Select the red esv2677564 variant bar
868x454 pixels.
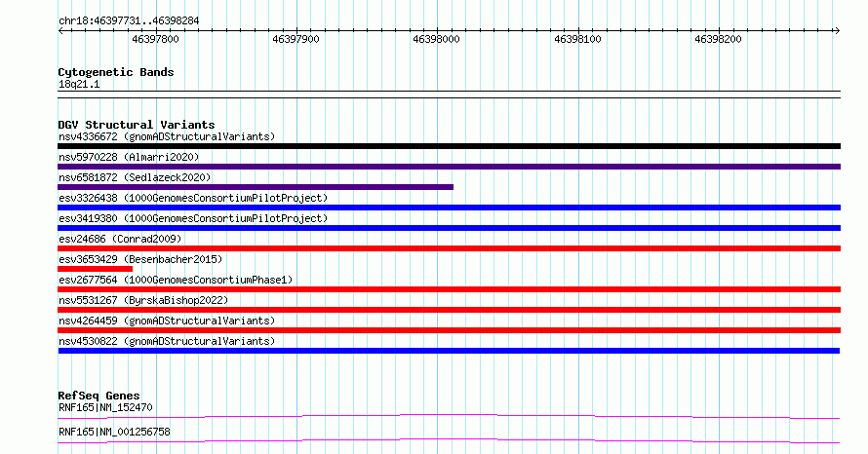click(449, 289)
